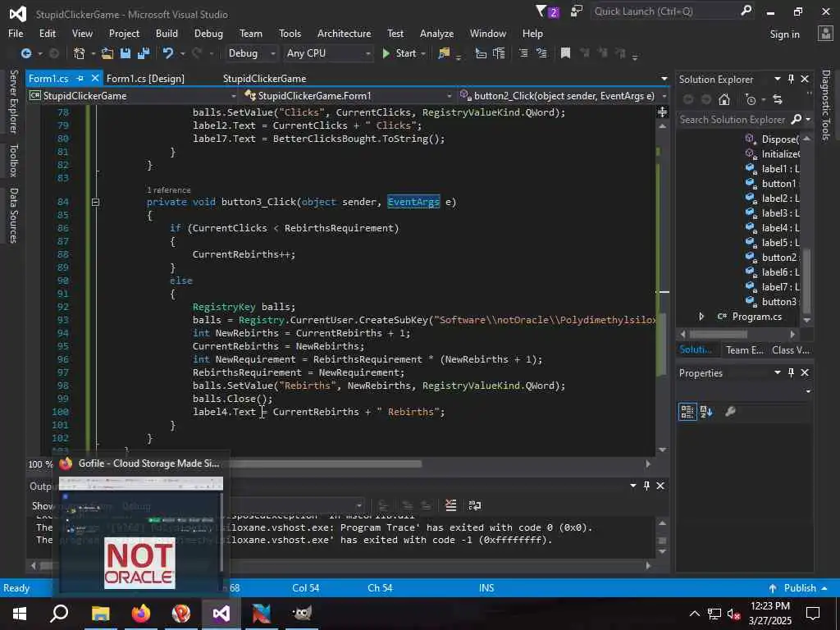Click Solution Explorer search magnifier icon
Viewport: 840px width, 630px height.
pyautogui.click(x=796, y=120)
